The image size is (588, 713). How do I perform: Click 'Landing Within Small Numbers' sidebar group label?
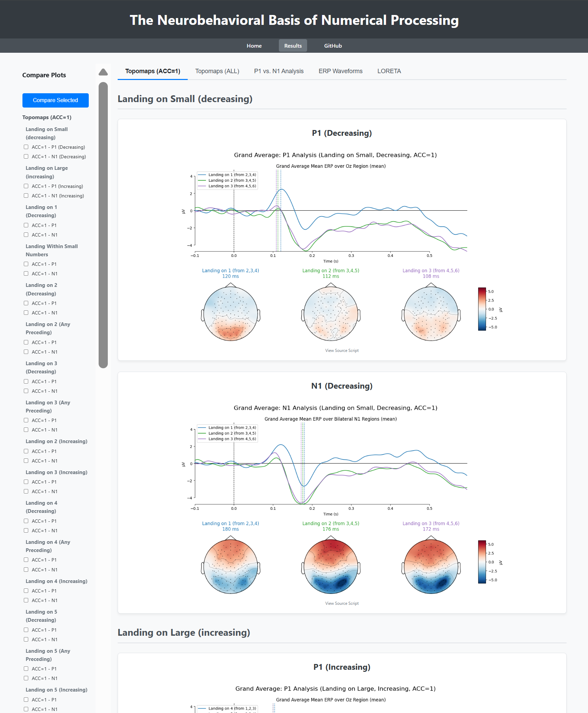click(x=52, y=250)
